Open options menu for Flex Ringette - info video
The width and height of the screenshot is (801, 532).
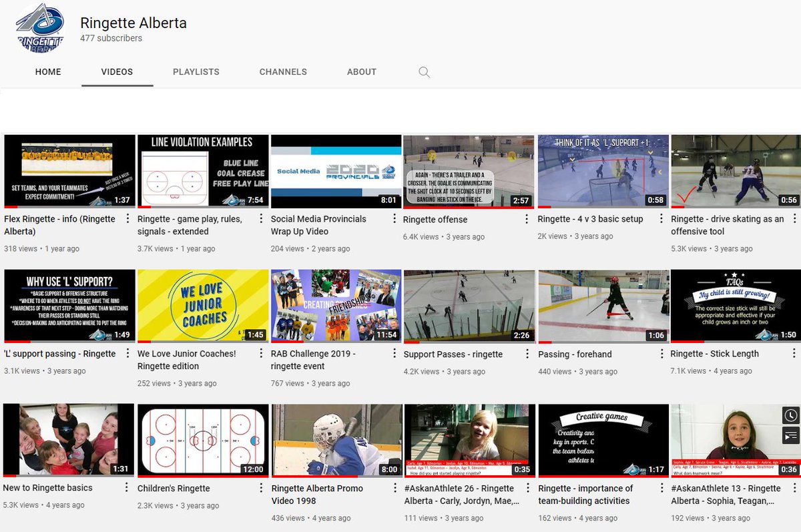tap(127, 219)
